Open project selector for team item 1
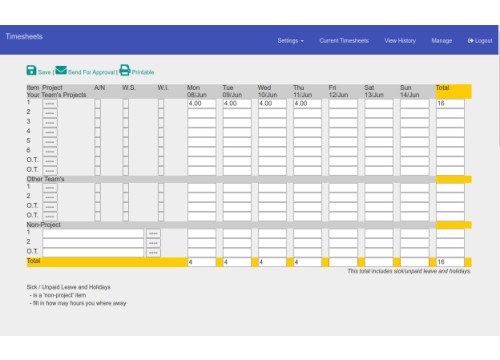500x360 pixels. point(50,104)
